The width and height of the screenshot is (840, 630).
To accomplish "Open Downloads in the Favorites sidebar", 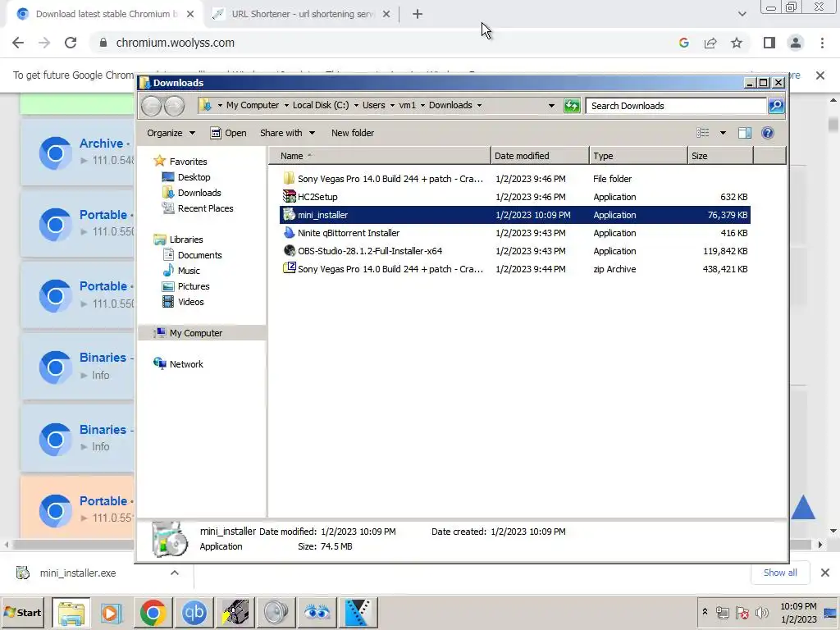I will [192, 193].
